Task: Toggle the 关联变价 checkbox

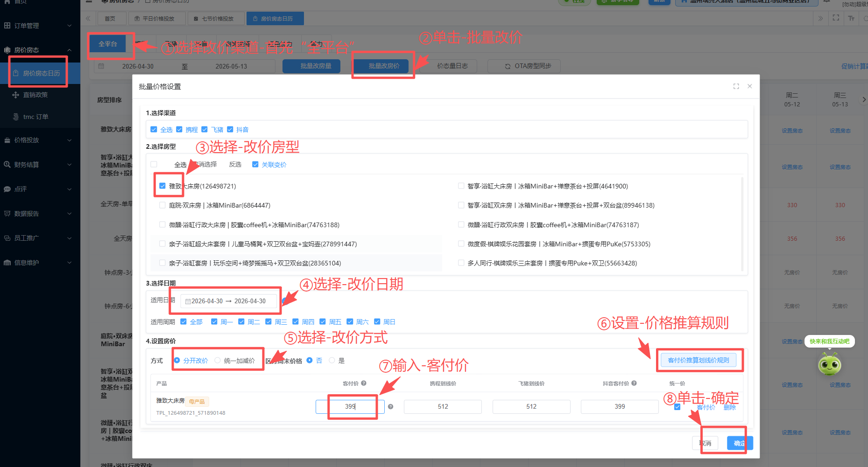Action: [x=255, y=164]
